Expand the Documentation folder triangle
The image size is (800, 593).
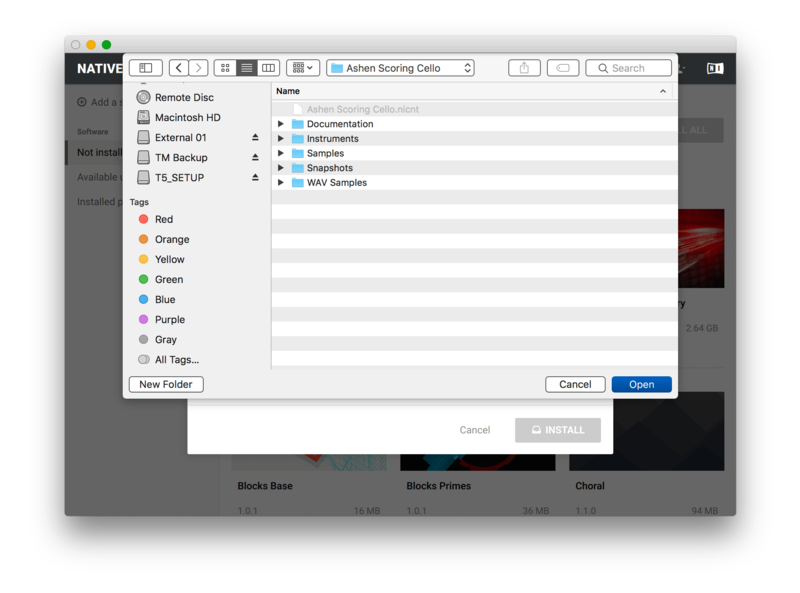281,124
